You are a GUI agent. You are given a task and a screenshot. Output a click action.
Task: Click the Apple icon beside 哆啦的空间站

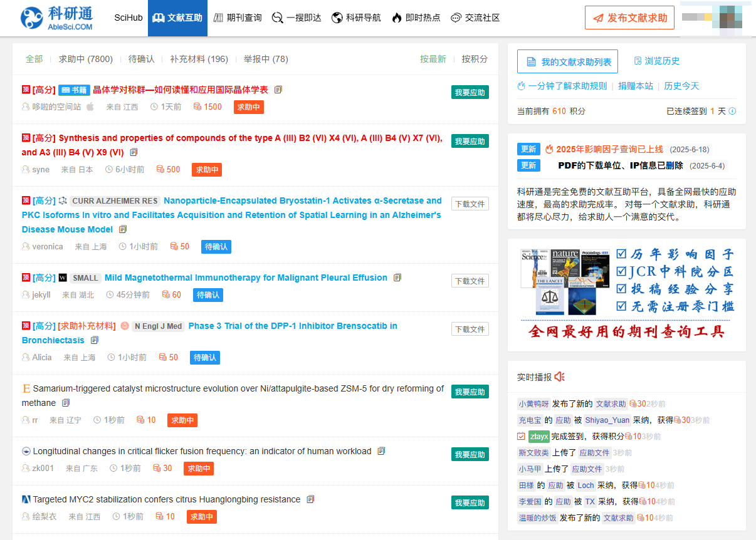tap(89, 106)
